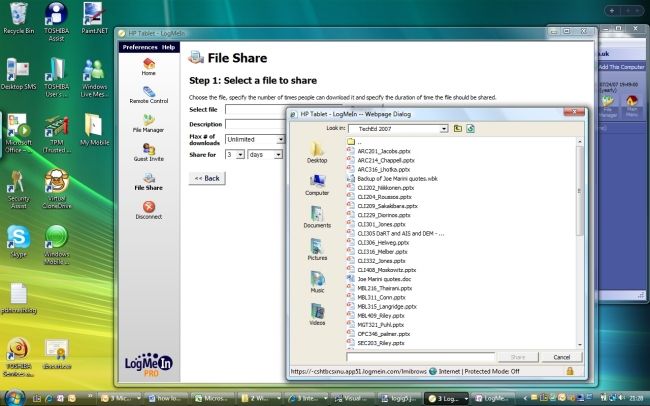Screen dimensions: 650x406
Task: Open the Help menu
Action: (168, 47)
